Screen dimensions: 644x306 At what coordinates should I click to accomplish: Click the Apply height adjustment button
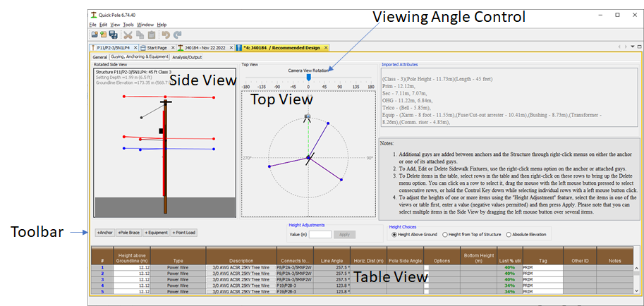[344, 235]
